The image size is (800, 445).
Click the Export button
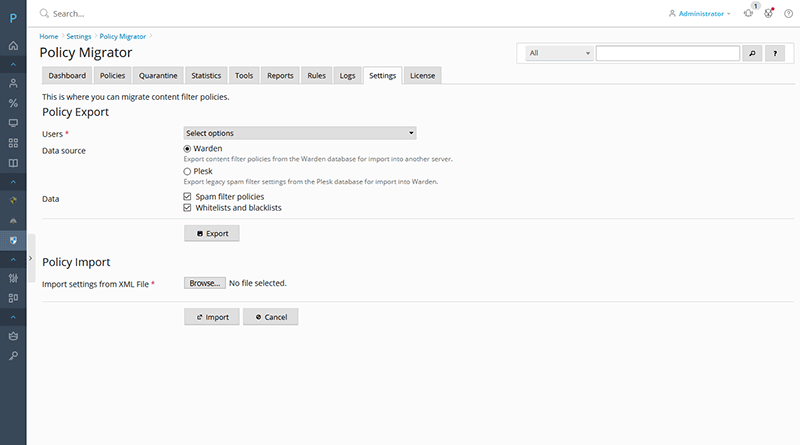[212, 233]
